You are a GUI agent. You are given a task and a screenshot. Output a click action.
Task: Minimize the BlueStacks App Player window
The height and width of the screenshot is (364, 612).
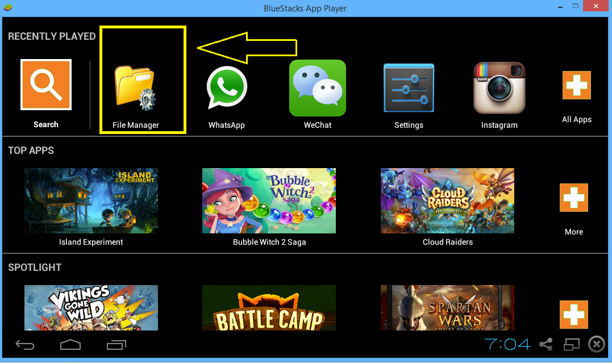point(560,7)
